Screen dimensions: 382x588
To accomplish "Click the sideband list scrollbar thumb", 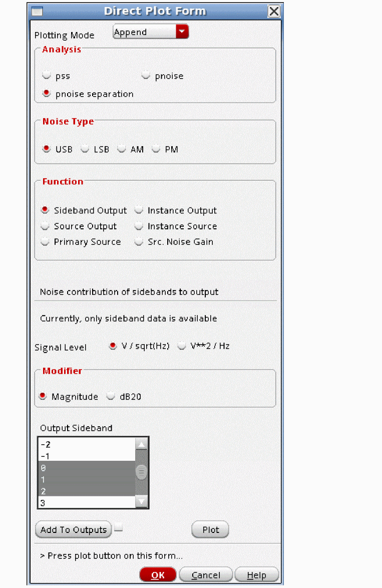I will tap(141, 472).
